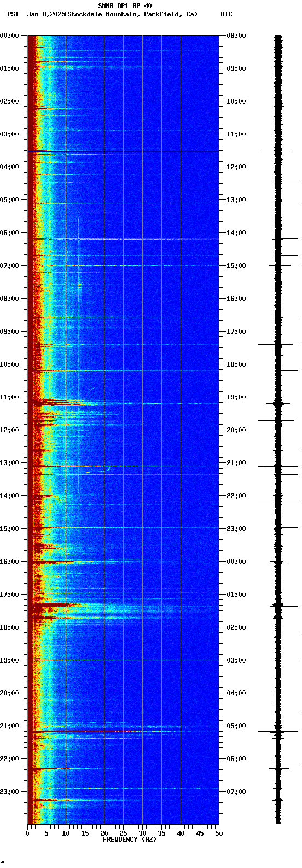This screenshot has width=302, height=868.
Task: Click the frequency tick label "25"
Action: pyautogui.click(x=123, y=833)
